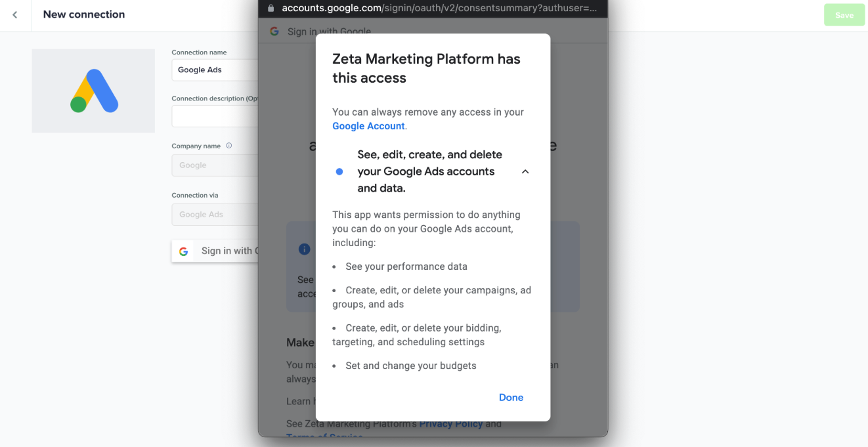The height and width of the screenshot is (447, 868).
Task: Click the Google G icon on the sign-in button
Action: point(184,251)
